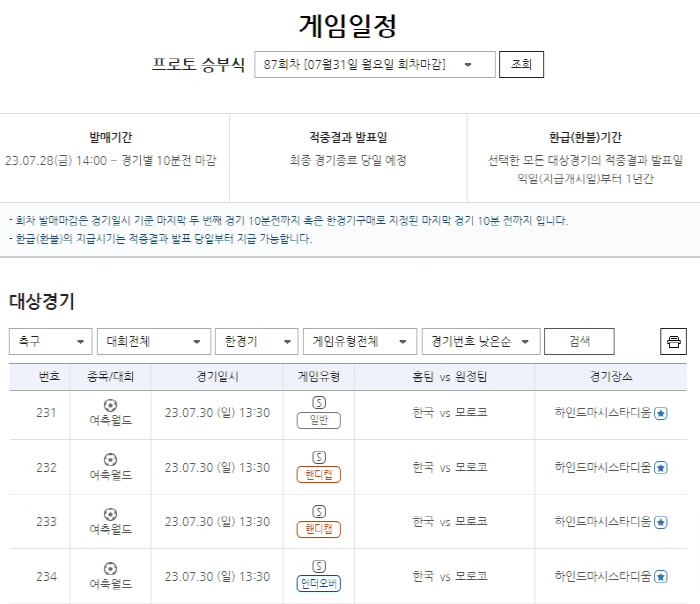The height and width of the screenshot is (604, 700).
Task: Click soccer ball icon in row 231
Action: tap(110, 405)
